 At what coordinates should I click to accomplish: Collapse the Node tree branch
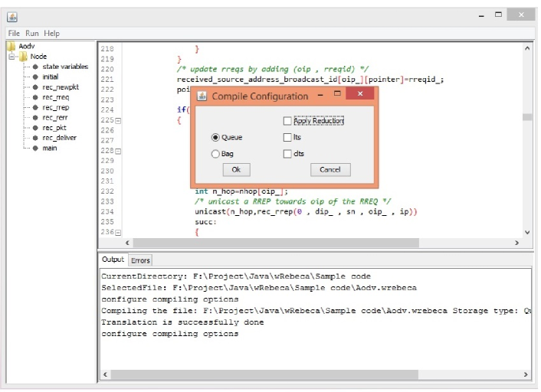(12, 57)
